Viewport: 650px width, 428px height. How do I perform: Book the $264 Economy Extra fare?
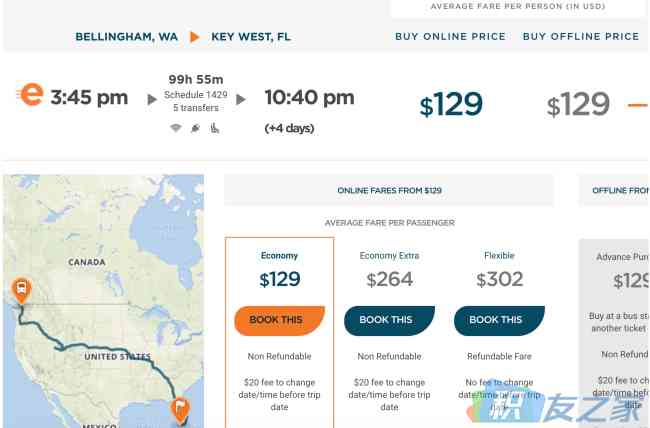pyautogui.click(x=389, y=320)
